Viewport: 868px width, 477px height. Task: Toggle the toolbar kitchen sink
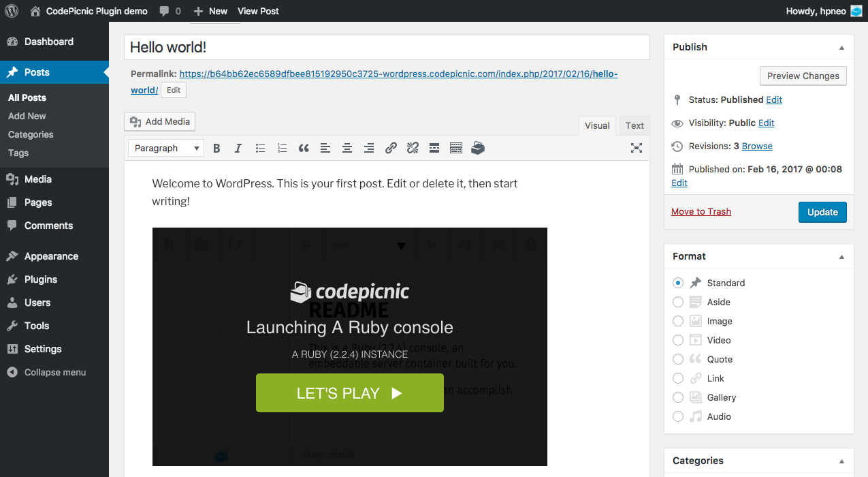(456, 148)
